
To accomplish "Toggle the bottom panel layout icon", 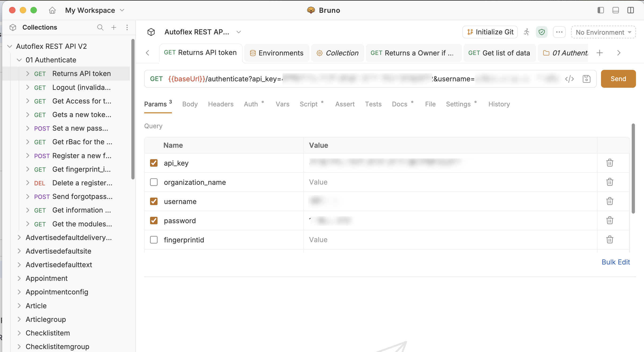I will [x=616, y=10].
